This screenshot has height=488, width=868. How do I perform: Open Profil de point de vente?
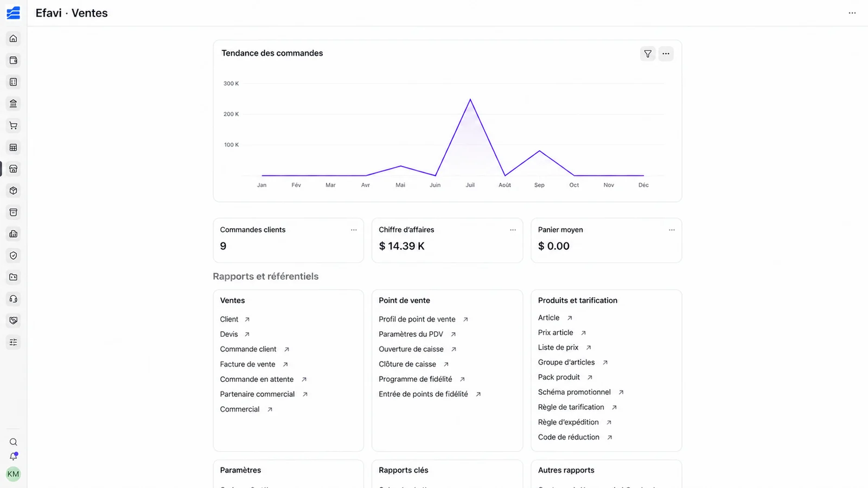[x=424, y=319]
